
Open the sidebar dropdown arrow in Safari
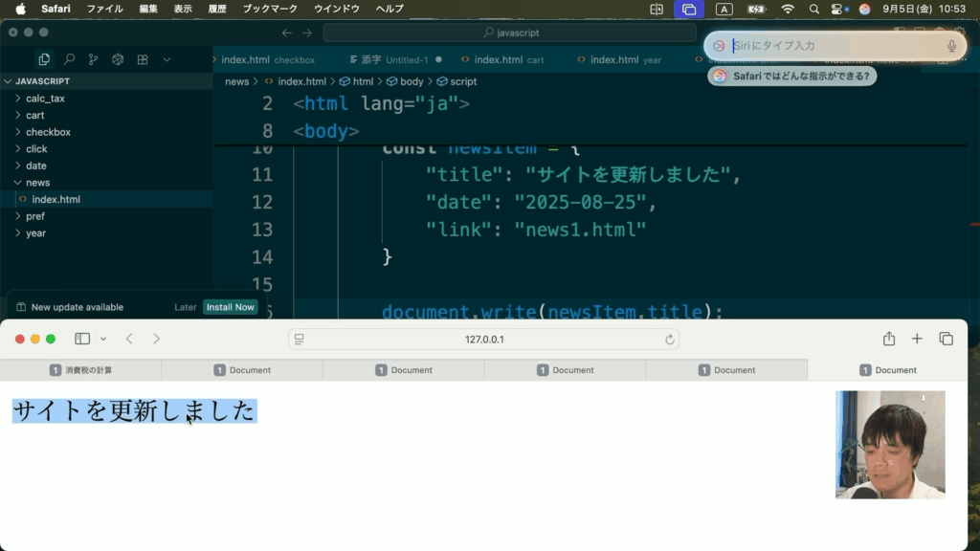(103, 339)
